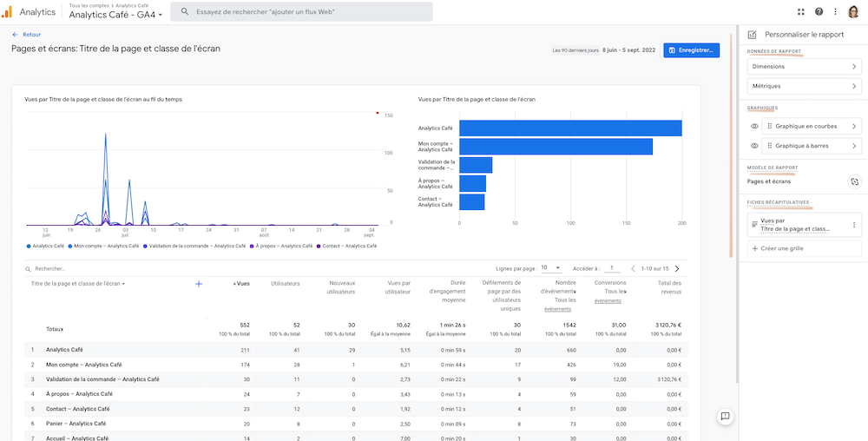Image resolution: width=868 pixels, height=441 pixels.
Task: Click table row Panier – Analytics Café
Action: [x=356, y=424]
